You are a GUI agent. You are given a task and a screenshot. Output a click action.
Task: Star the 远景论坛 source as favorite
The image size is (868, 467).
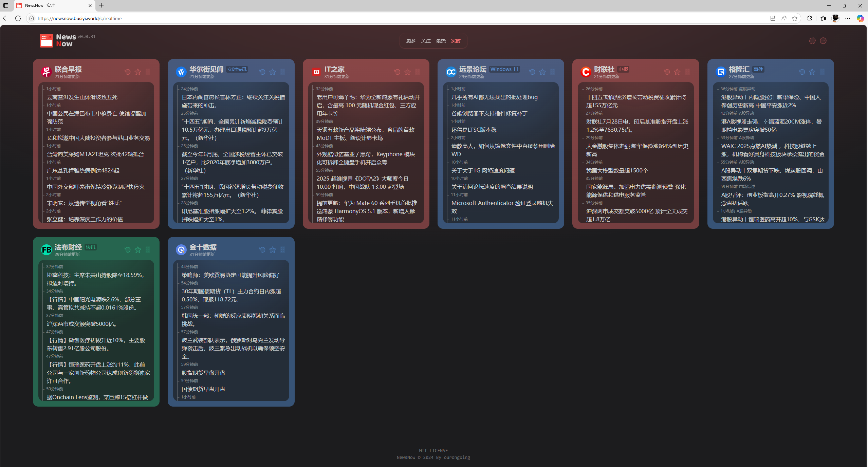(542, 72)
